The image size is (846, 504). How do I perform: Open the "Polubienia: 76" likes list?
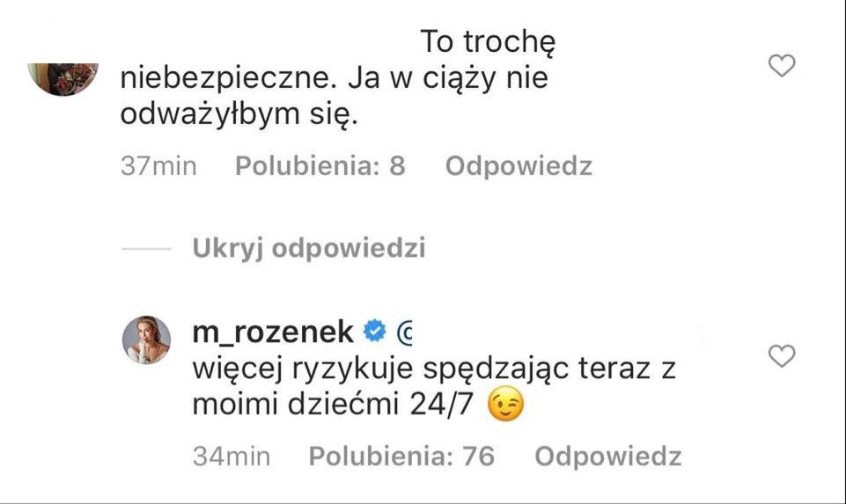pyautogui.click(x=401, y=457)
